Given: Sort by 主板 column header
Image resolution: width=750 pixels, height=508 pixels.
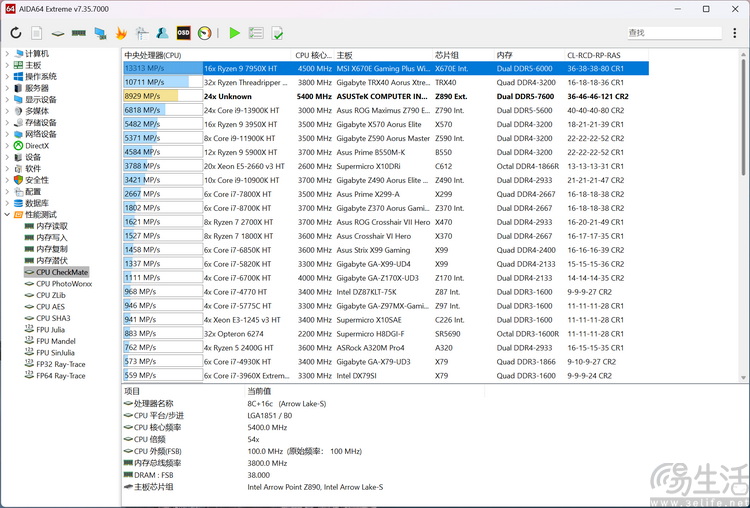Looking at the screenshot, I should (x=383, y=55).
